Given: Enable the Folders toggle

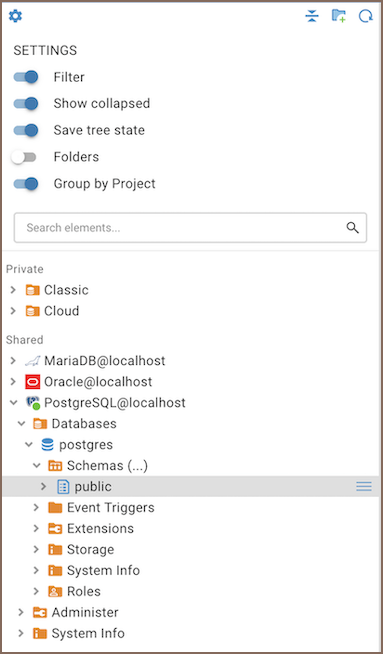Looking at the screenshot, I should 24,157.
